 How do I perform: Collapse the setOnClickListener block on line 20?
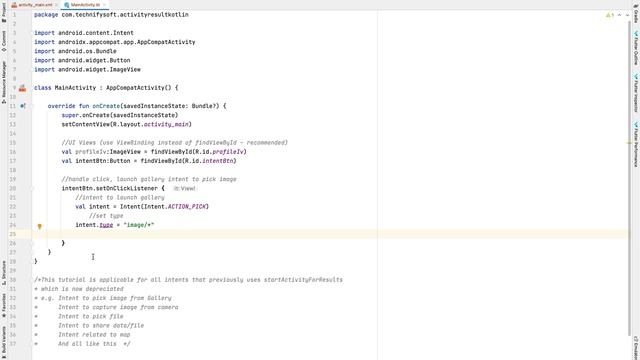32,189
